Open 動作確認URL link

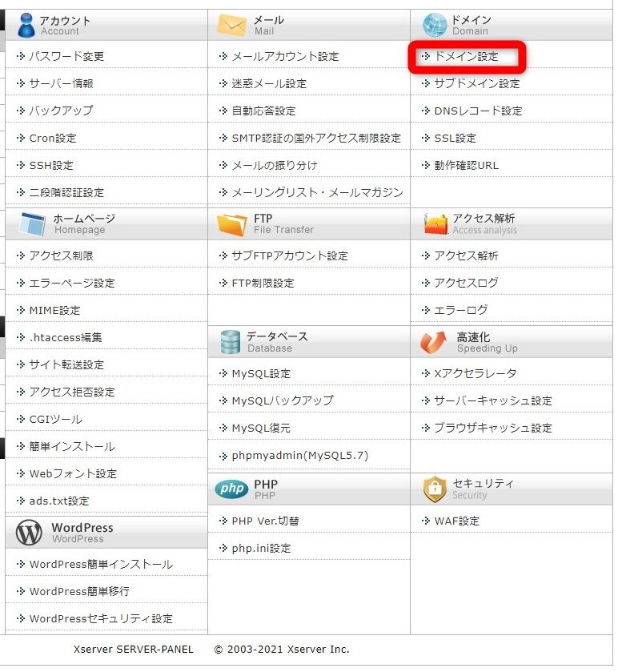click(467, 166)
